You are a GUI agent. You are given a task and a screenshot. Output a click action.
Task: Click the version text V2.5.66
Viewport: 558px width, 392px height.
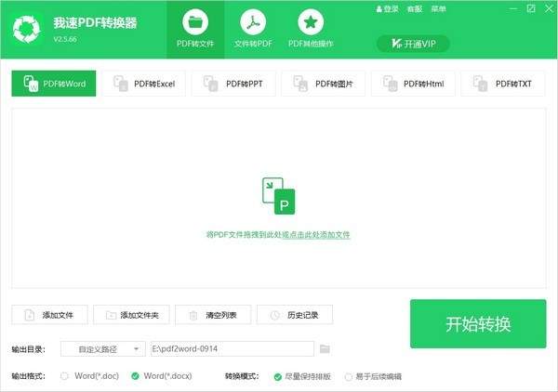click(65, 39)
